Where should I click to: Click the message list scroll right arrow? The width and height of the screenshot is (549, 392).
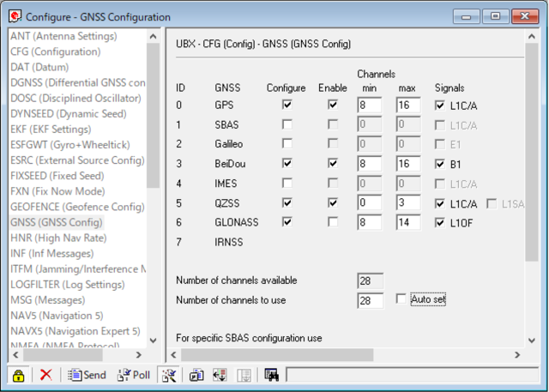tap(139, 355)
